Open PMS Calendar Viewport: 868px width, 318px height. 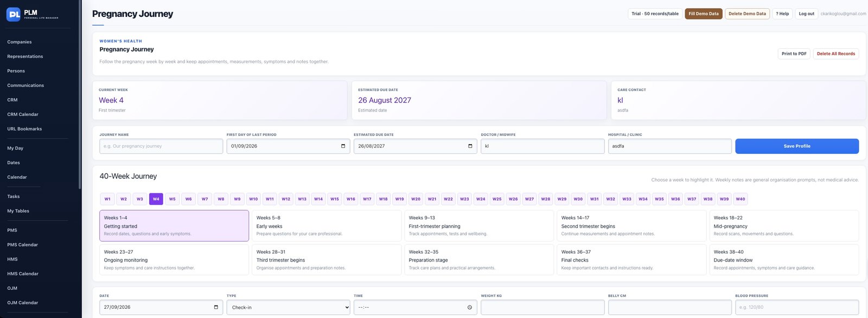22,245
